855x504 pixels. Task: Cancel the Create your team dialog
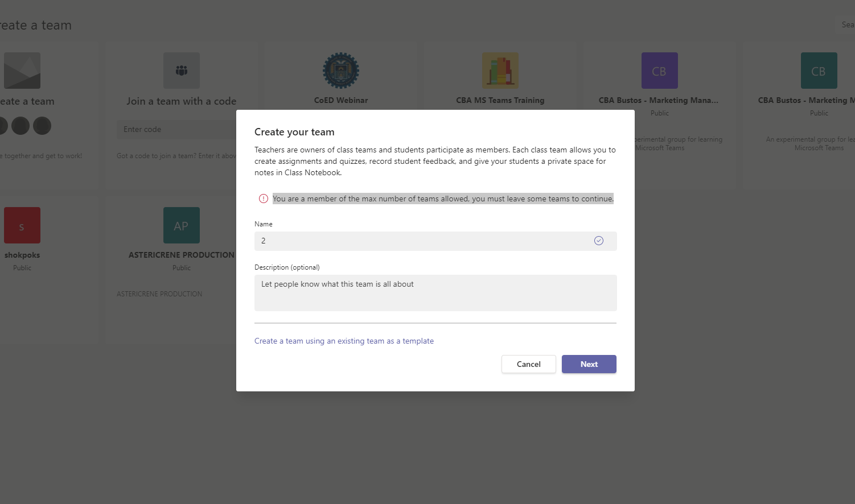tap(528, 364)
